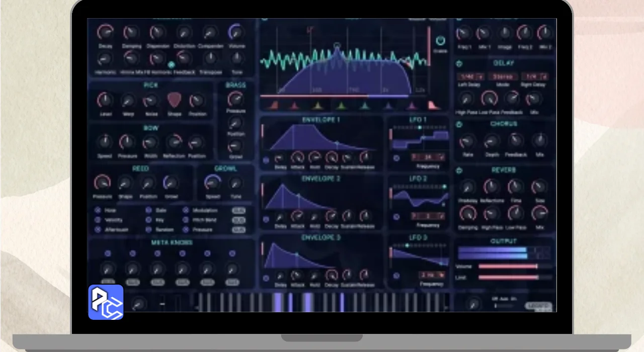Click the Envelope 2 Decay knob

point(331,216)
